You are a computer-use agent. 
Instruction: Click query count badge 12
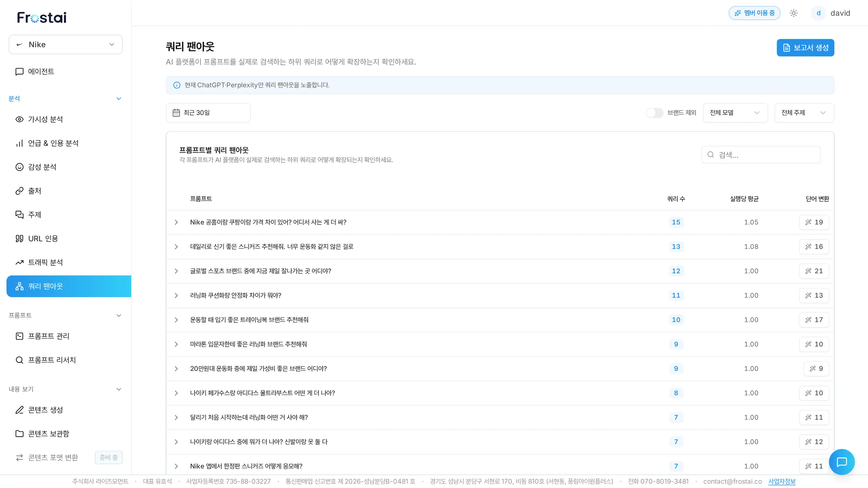coord(676,271)
